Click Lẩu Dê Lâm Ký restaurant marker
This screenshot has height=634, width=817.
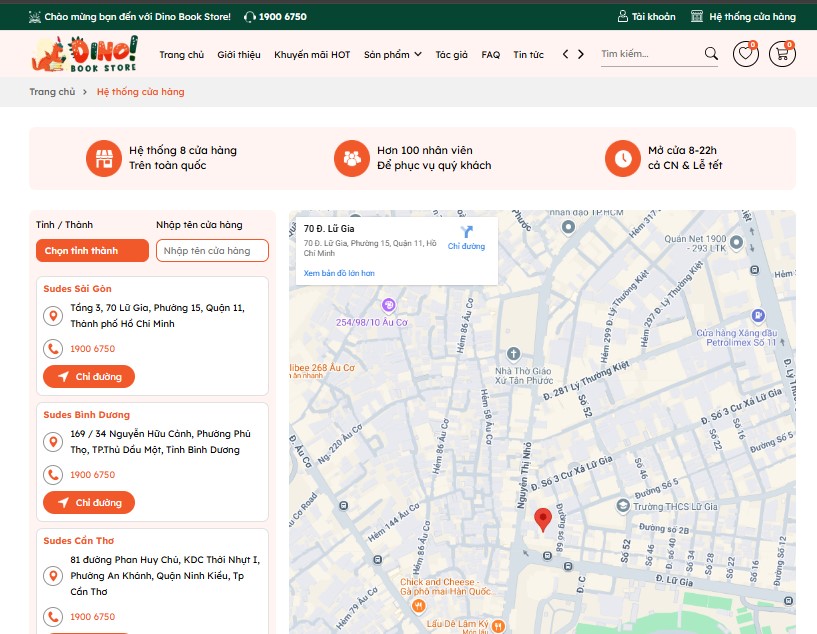[x=498, y=626]
